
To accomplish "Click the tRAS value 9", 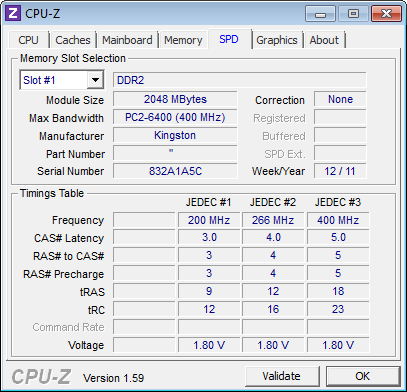I will click(x=209, y=291).
